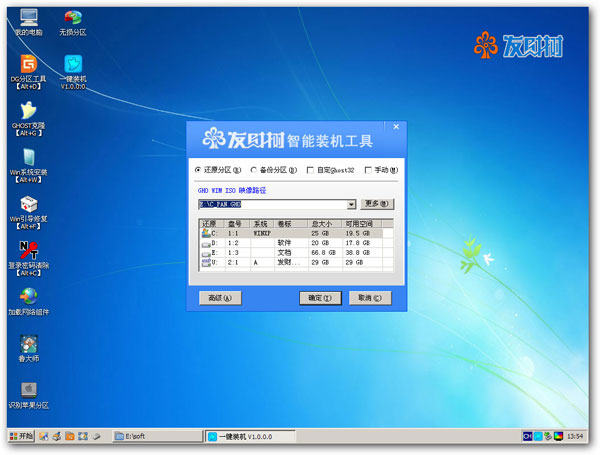Click the printer-like quick launch icon
This screenshot has height=455, width=600.
pyautogui.click(x=57, y=436)
